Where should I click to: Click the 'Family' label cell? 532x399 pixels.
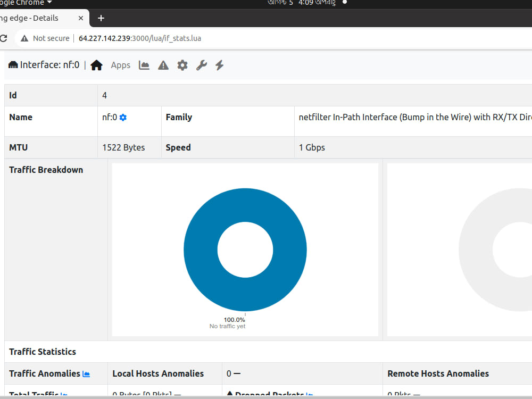pyautogui.click(x=228, y=121)
